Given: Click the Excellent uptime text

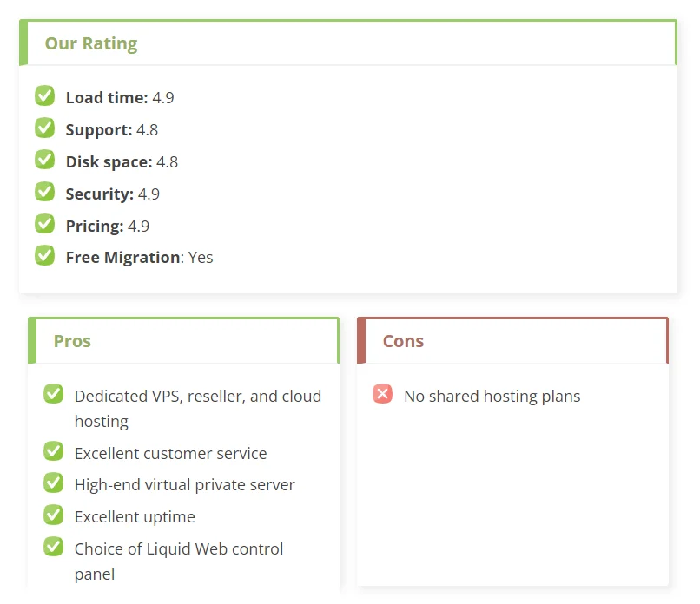Looking at the screenshot, I should tap(135, 517).
